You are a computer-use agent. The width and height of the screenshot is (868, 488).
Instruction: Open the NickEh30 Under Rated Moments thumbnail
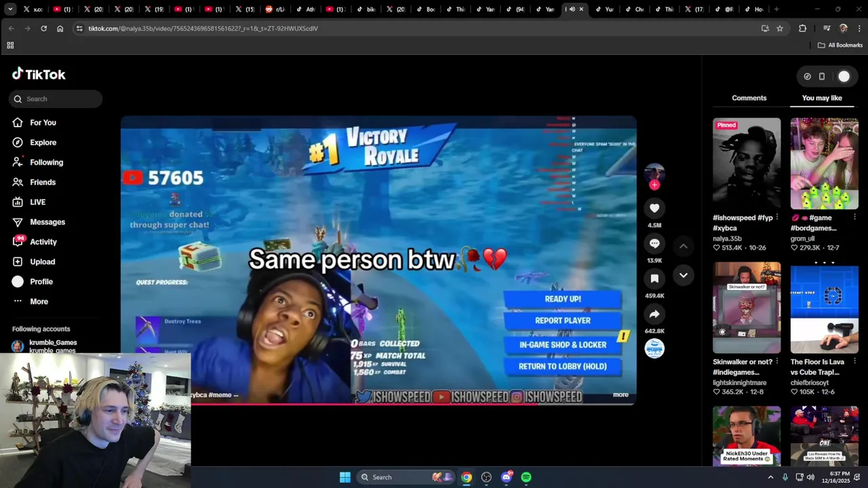[x=747, y=436]
